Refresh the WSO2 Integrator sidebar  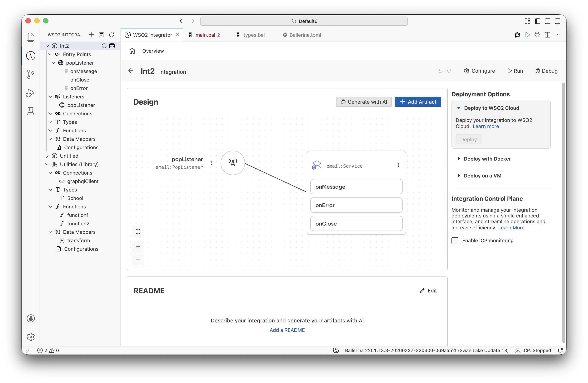point(112,35)
